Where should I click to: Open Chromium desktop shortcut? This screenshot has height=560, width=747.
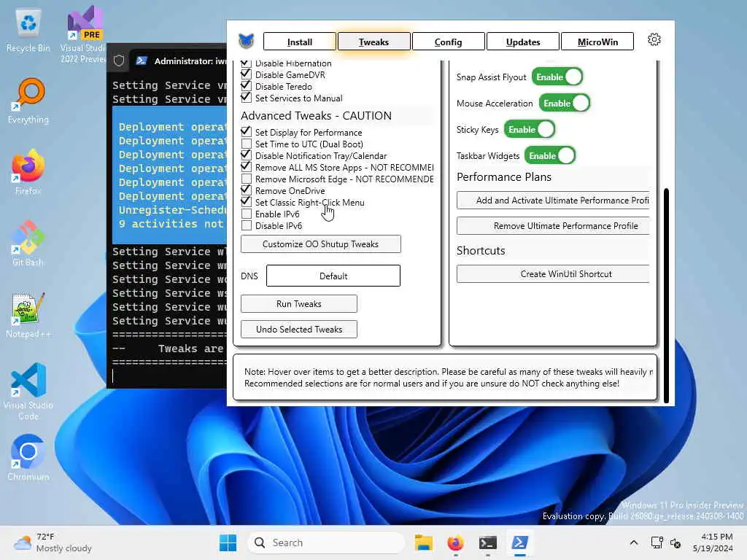tap(28, 458)
